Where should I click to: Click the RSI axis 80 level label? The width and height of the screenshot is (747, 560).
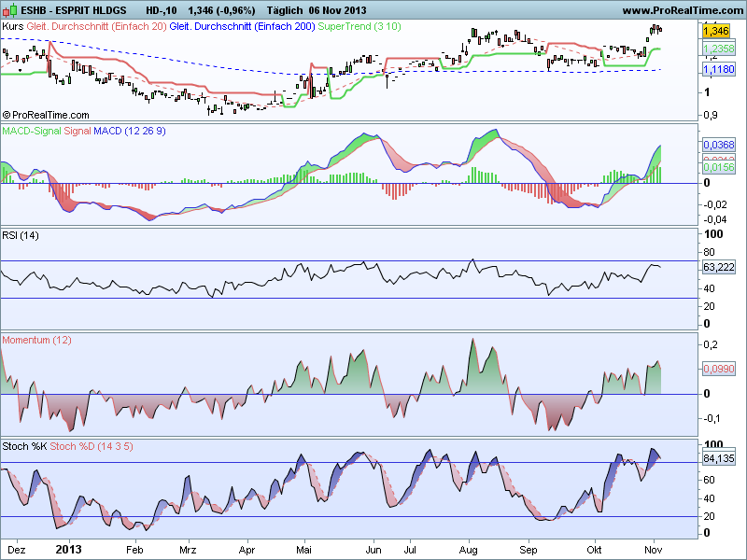(710, 252)
